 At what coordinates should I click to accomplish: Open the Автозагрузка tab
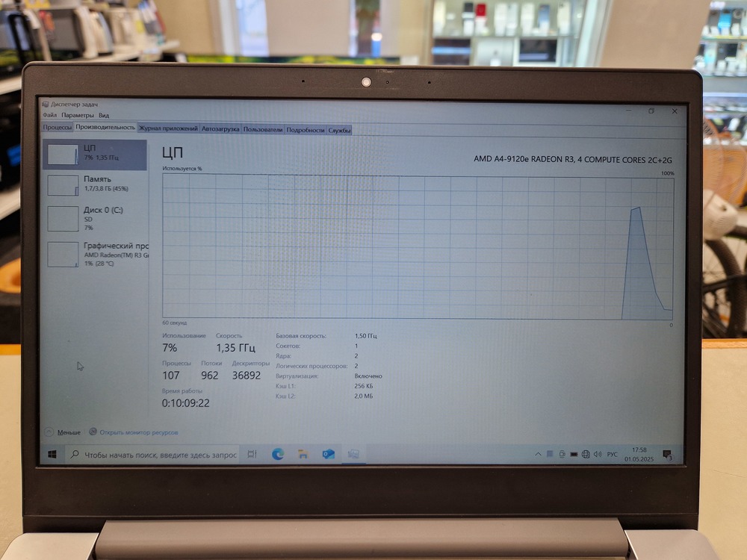(x=220, y=128)
